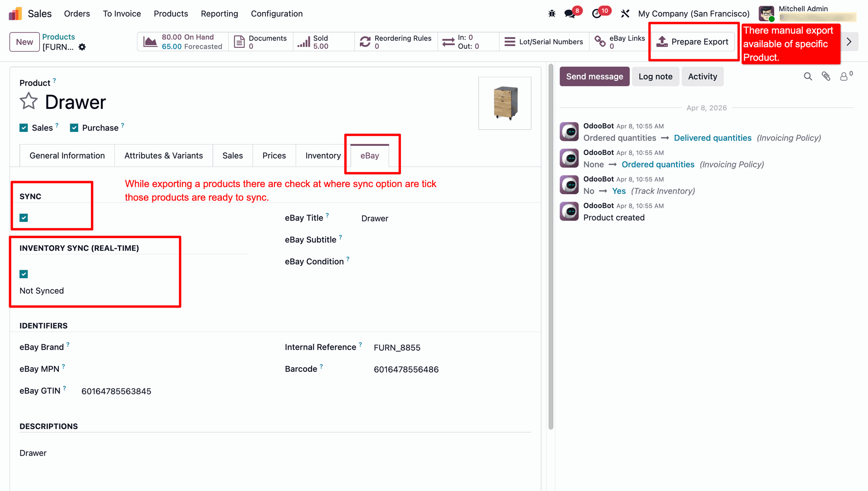Screen dimensions: 868x491
Task: Open the Orders menu
Action: click(77, 14)
